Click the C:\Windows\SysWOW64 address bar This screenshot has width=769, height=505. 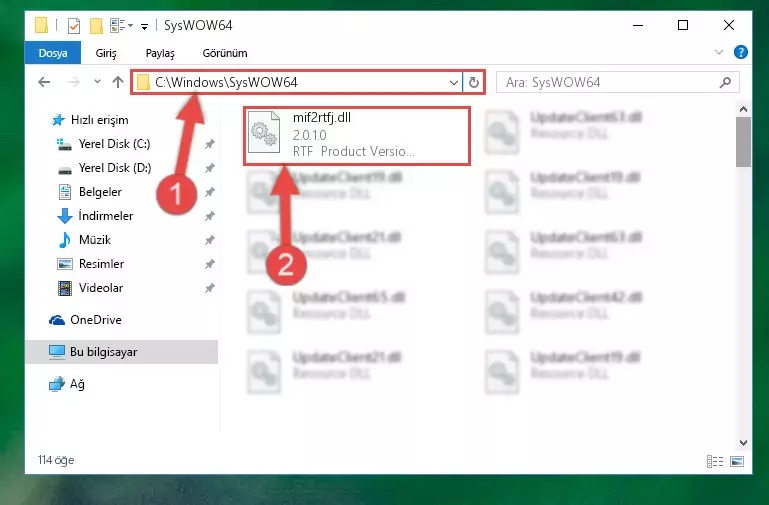(x=297, y=82)
